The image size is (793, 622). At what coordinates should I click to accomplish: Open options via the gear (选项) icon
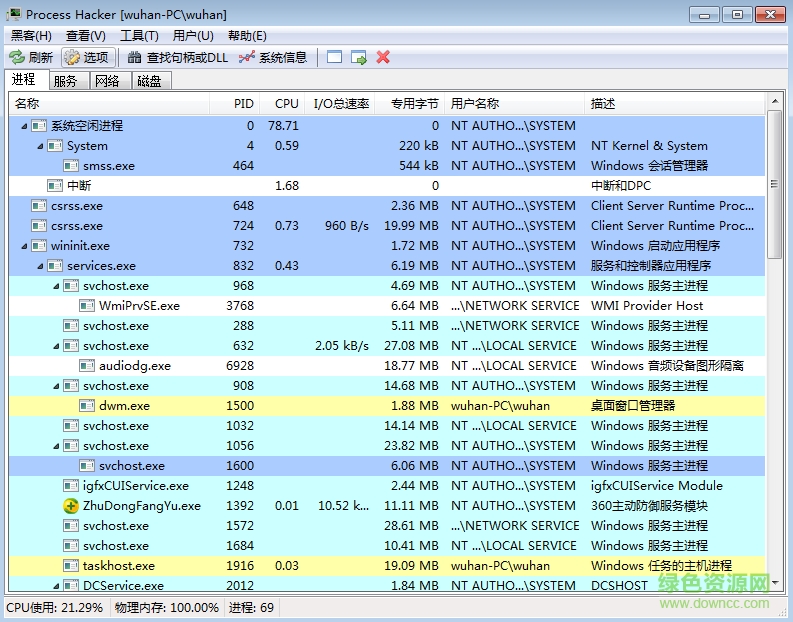click(x=72, y=58)
